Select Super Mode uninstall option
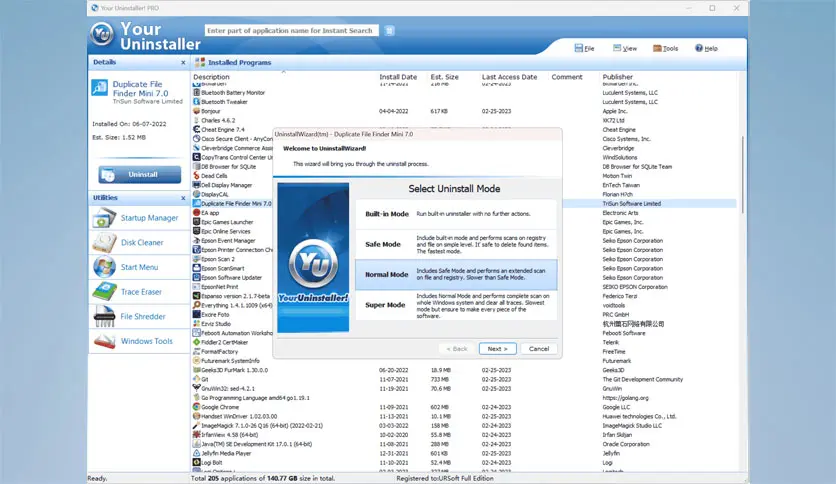 tap(456, 305)
